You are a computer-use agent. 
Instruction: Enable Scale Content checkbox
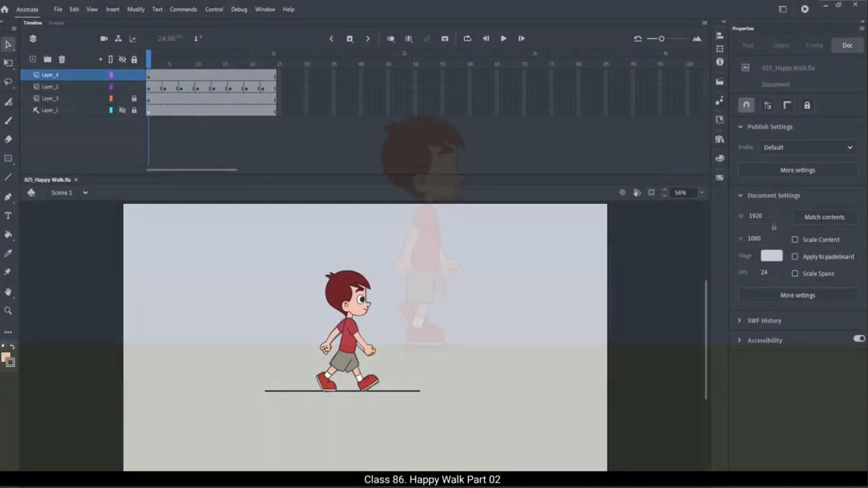pos(795,239)
